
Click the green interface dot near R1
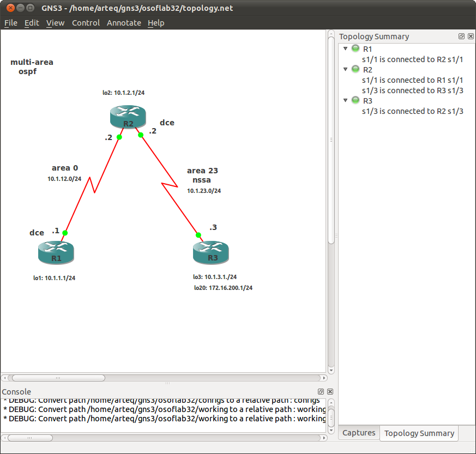click(x=65, y=233)
